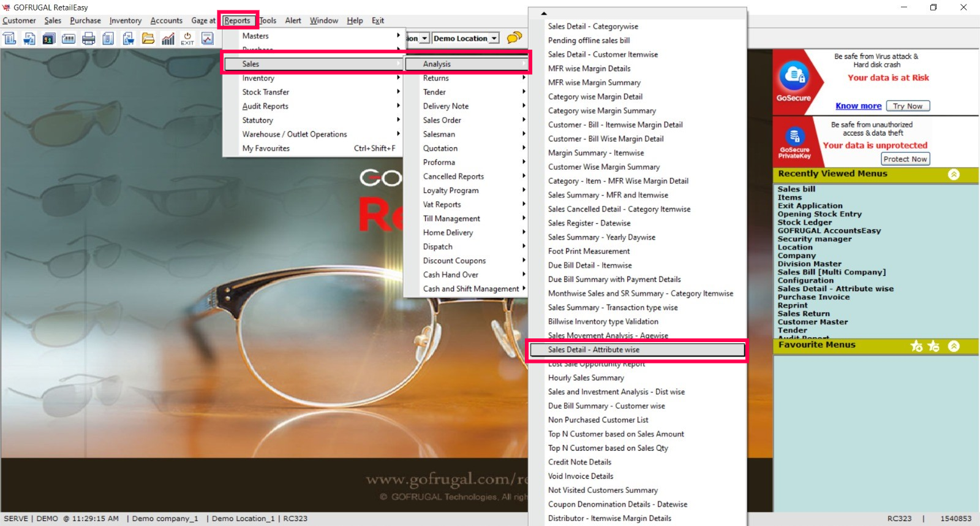Collapse the Favourite Menus panel
Image resolution: width=980 pixels, height=526 pixels.
point(954,346)
